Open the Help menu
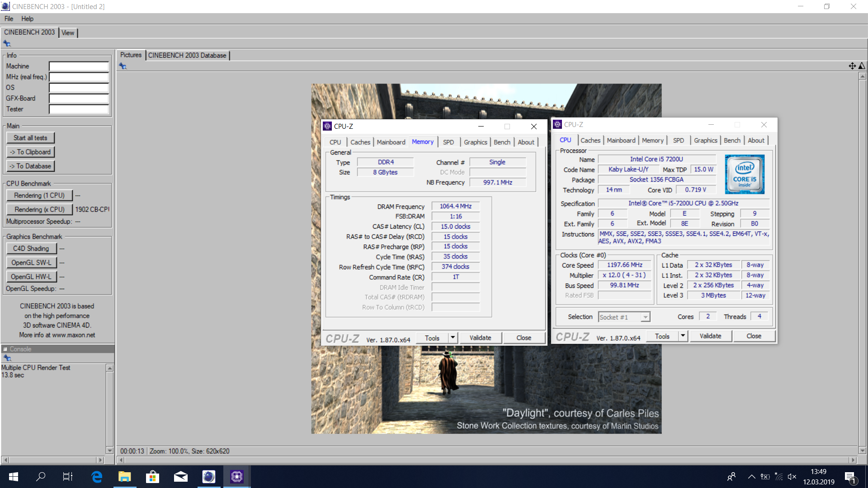The image size is (868, 488). 27,19
